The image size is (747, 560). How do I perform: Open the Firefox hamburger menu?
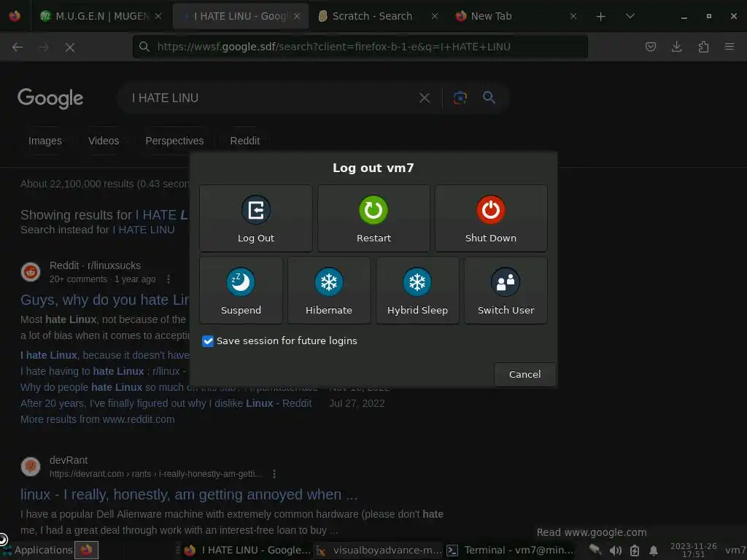(729, 47)
